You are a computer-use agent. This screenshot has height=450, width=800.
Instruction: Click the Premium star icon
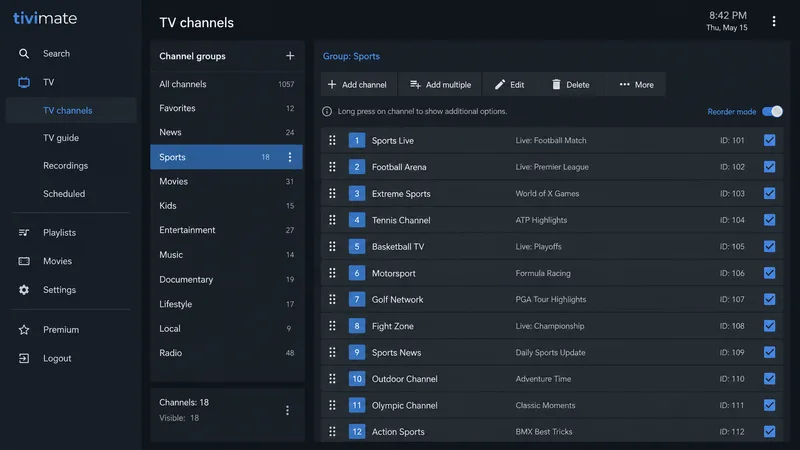tap(24, 330)
